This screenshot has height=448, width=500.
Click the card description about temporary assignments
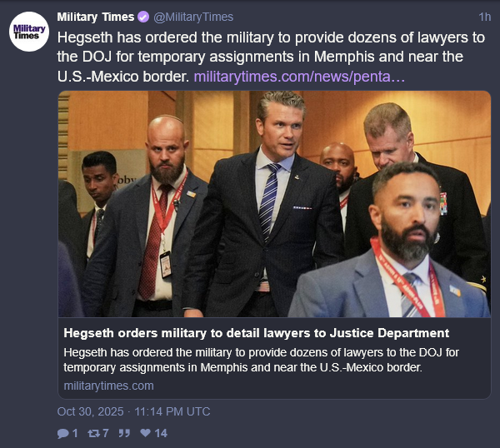[x=261, y=360]
